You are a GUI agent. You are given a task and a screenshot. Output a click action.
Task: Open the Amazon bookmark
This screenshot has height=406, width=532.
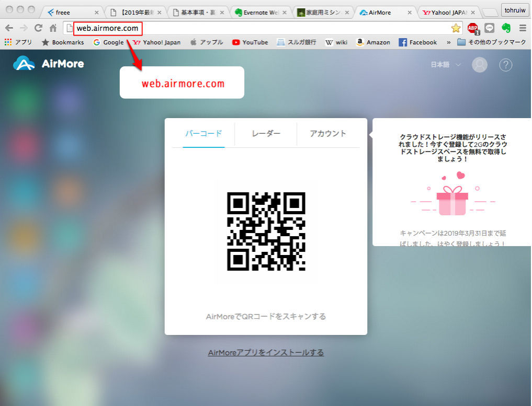(x=373, y=42)
